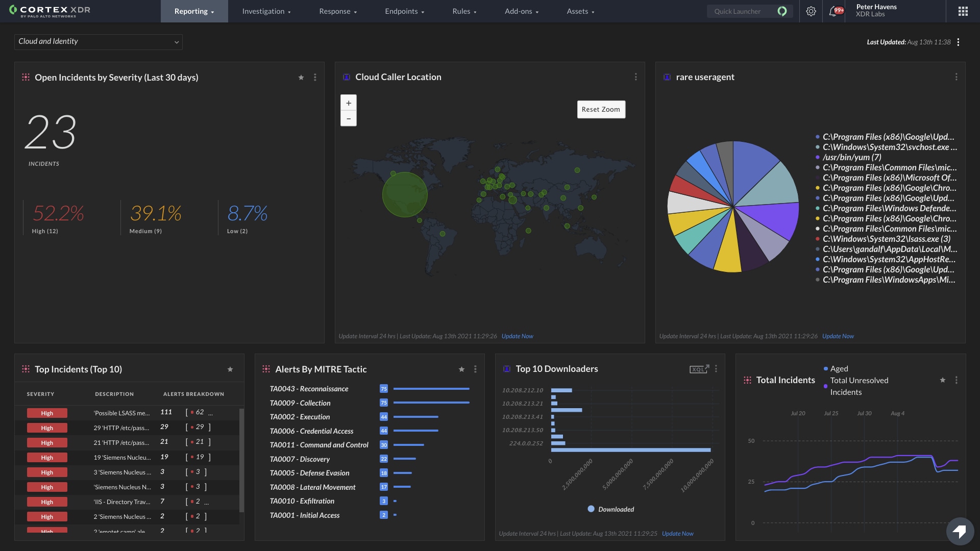Click the grid/dashboard icon on Top Incidents panel

point(26,369)
